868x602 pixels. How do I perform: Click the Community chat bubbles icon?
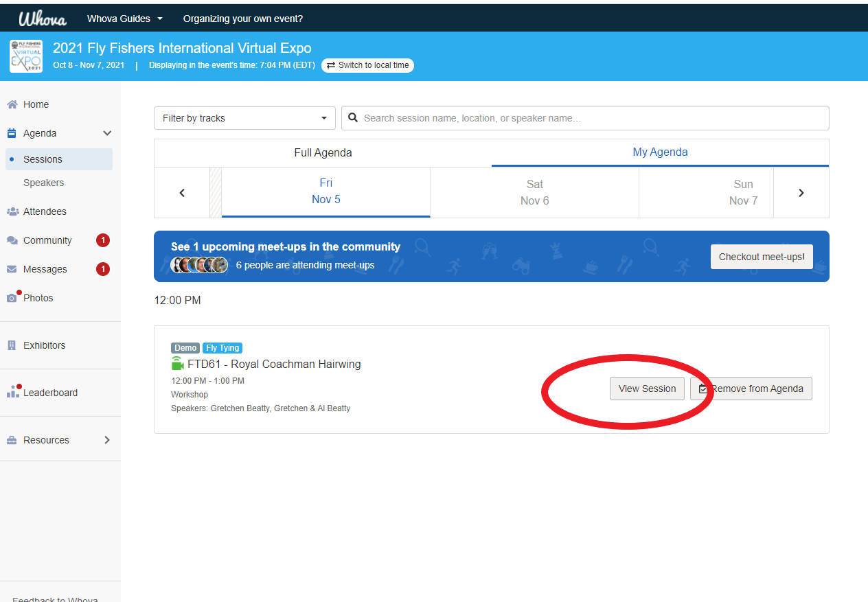12,240
